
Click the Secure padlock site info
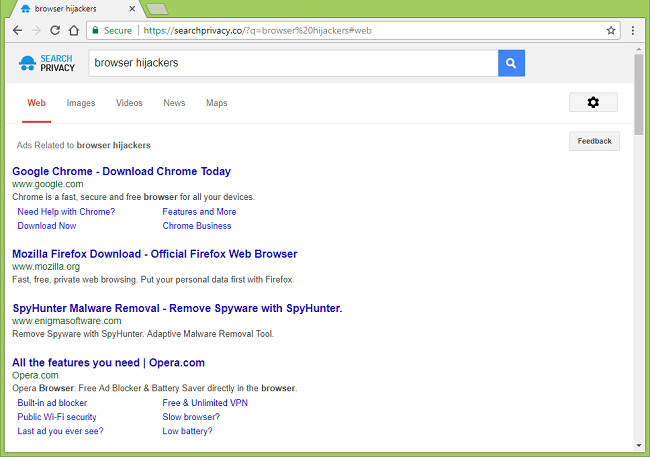pyautogui.click(x=111, y=30)
